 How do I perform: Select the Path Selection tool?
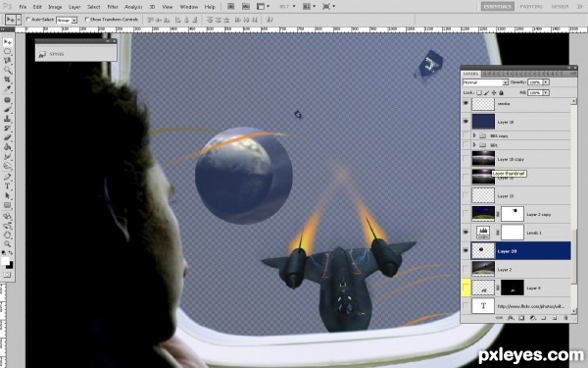tap(7, 195)
